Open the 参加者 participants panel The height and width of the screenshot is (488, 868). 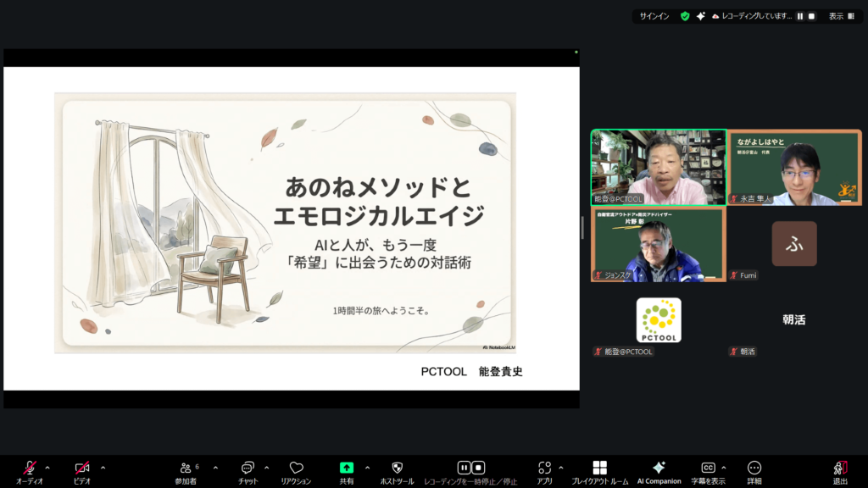tap(186, 468)
